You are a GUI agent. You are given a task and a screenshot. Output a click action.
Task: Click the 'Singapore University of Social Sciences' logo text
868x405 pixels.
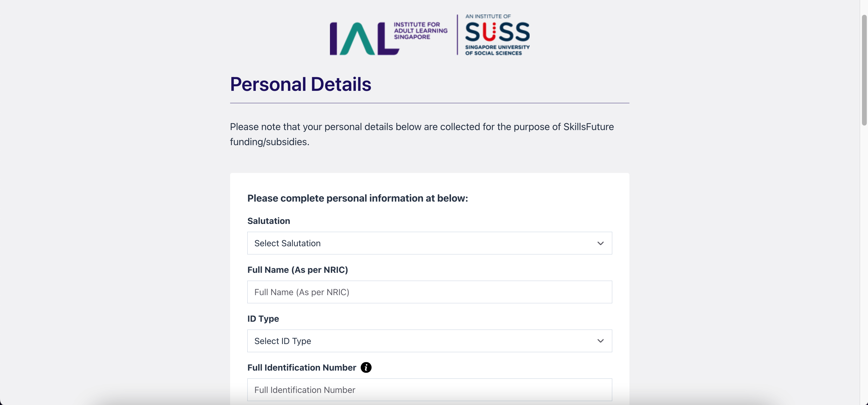(x=497, y=50)
